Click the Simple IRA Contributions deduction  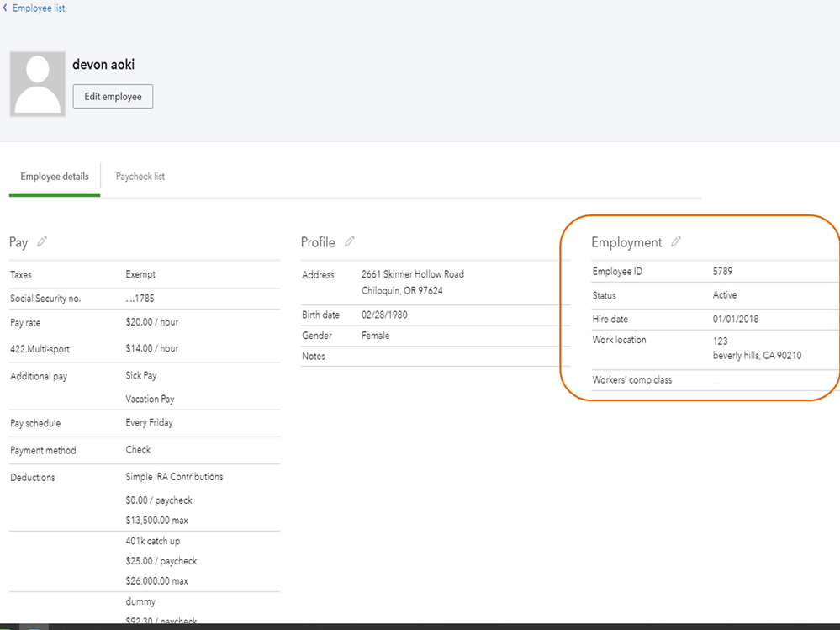pos(175,477)
